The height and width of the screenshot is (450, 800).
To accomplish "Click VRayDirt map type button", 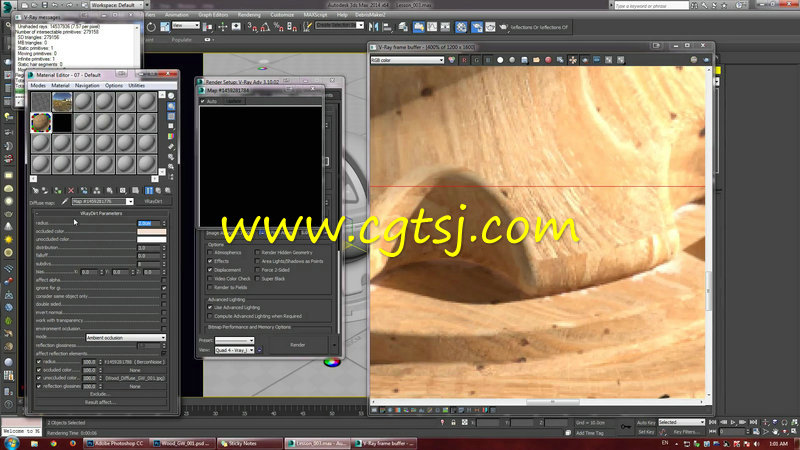I will (153, 202).
